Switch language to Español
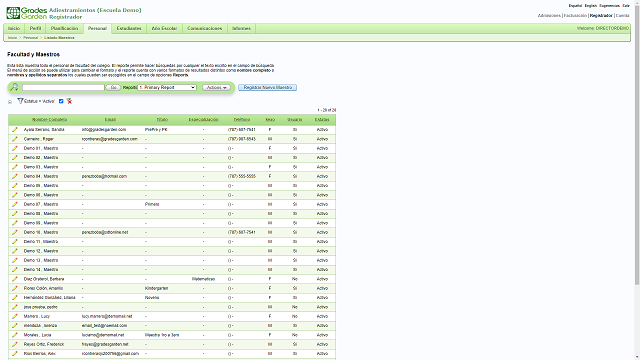The image size is (640, 360). [x=575, y=6]
